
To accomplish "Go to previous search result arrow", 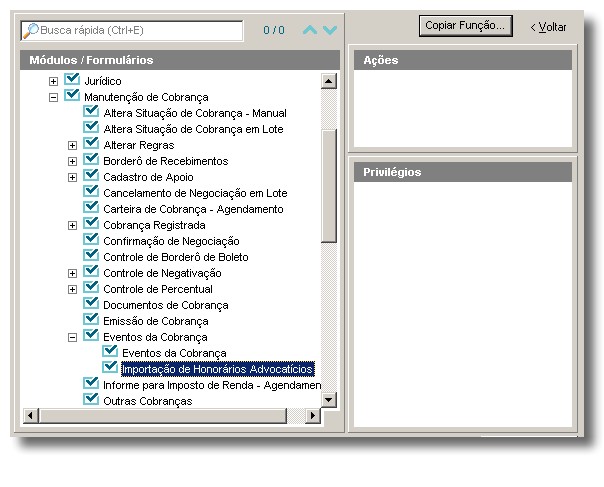I will click(x=310, y=30).
